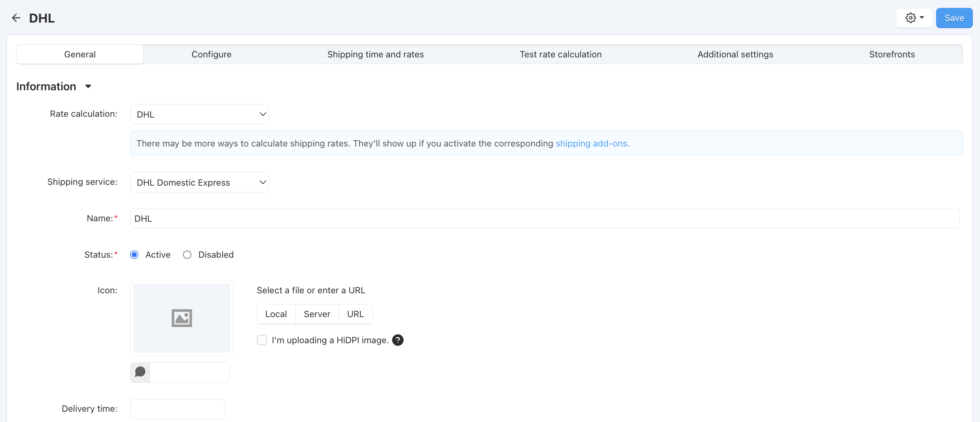Select the Disabled status radio button
This screenshot has width=980, height=422.
(x=187, y=255)
